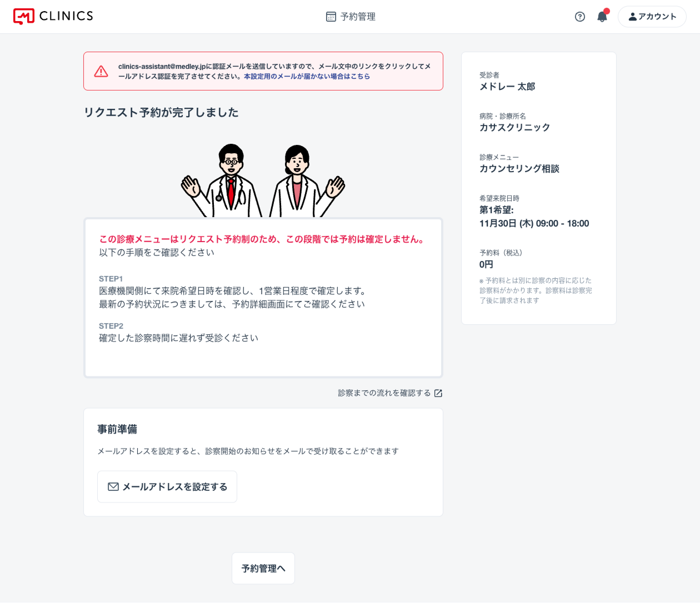Open the 本設定用のメールが届かない場合はこちら link
Screen dimensions: 700x603
point(307,76)
